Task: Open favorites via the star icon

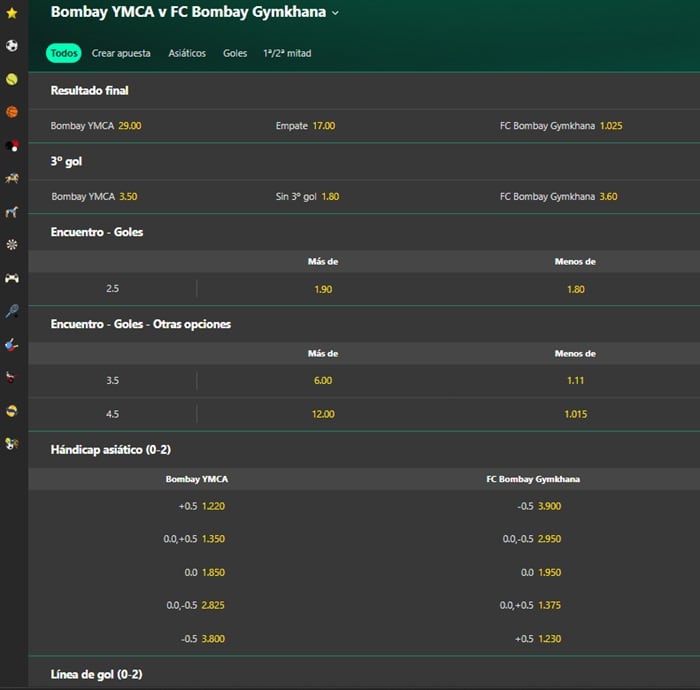Action: (x=12, y=13)
